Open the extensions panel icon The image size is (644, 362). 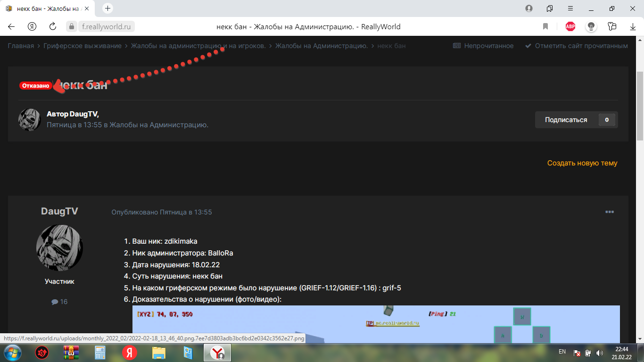click(612, 27)
